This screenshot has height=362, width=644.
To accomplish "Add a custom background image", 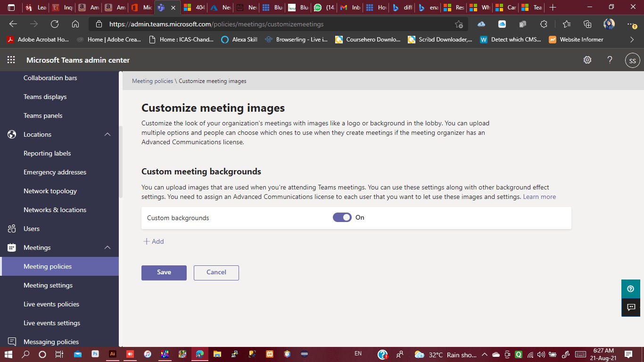I will 154,241.
